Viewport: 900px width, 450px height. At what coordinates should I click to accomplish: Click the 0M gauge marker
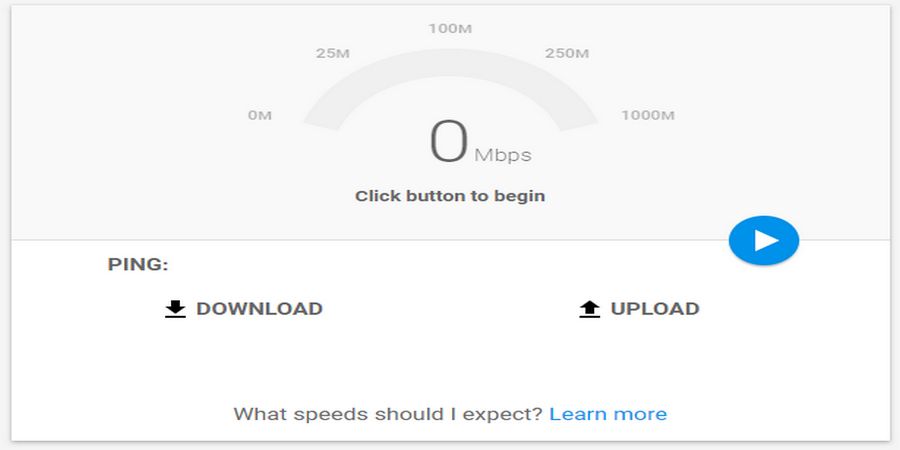tap(260, 116)
